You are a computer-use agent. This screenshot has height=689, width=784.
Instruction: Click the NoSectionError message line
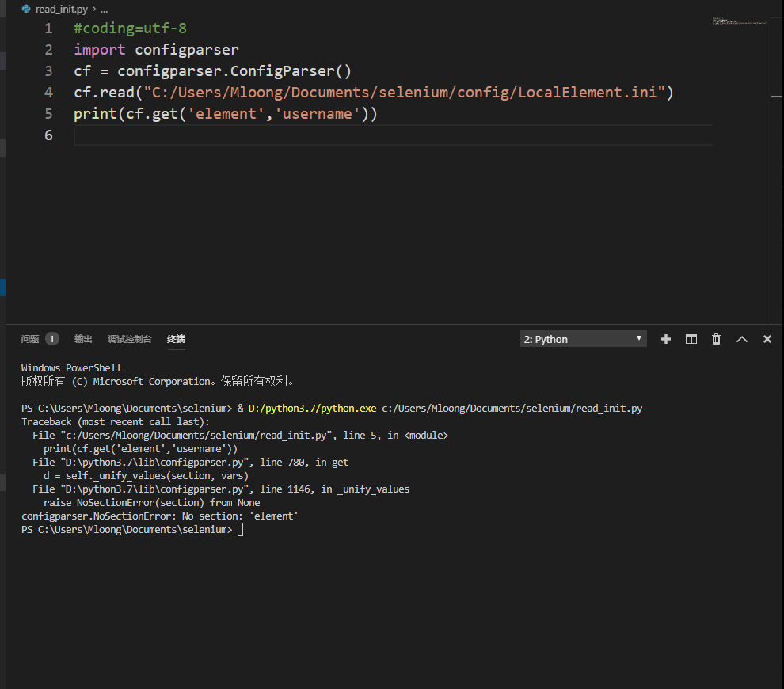point(159,516)
